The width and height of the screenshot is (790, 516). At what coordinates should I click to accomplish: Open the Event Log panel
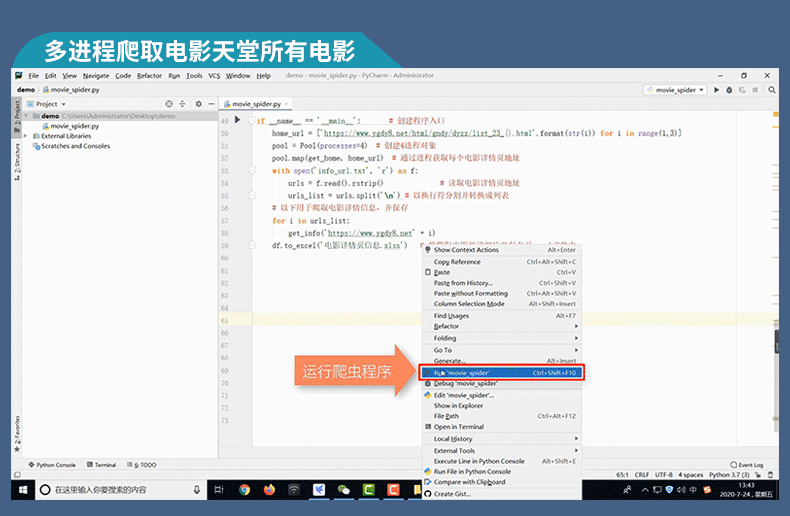coord(747,465)
